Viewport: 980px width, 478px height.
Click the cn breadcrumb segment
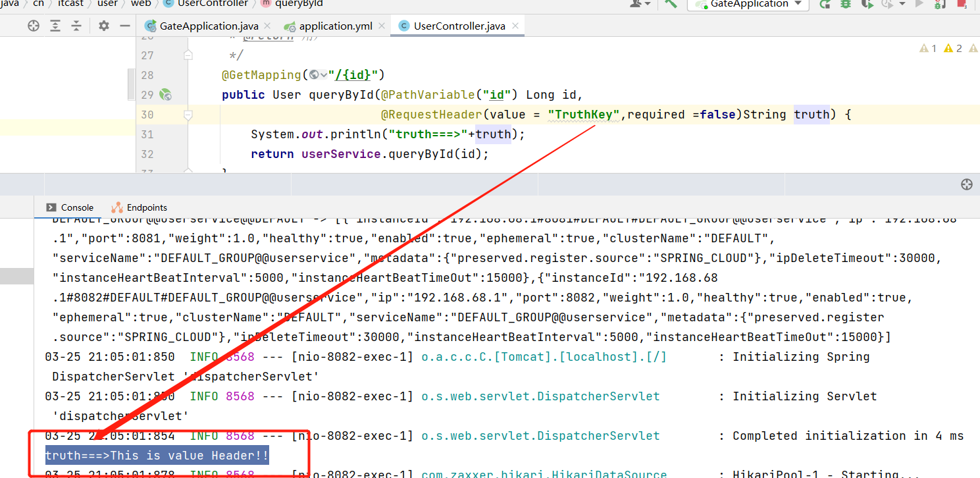coord(39,4)
